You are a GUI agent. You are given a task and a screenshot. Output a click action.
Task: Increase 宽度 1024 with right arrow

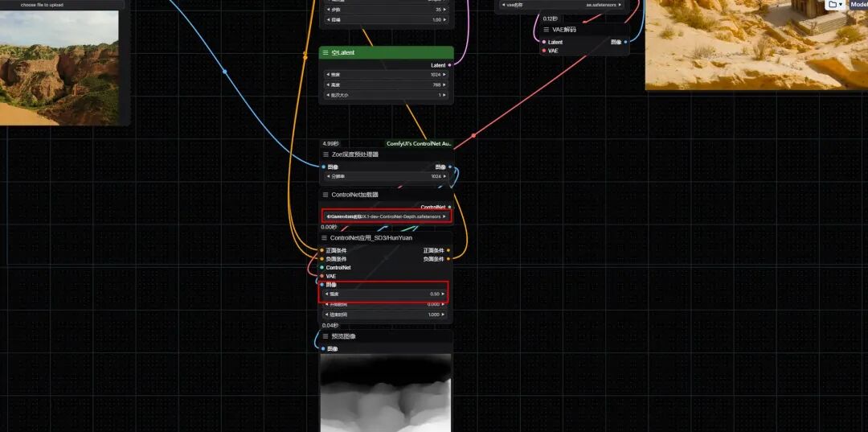444,74
